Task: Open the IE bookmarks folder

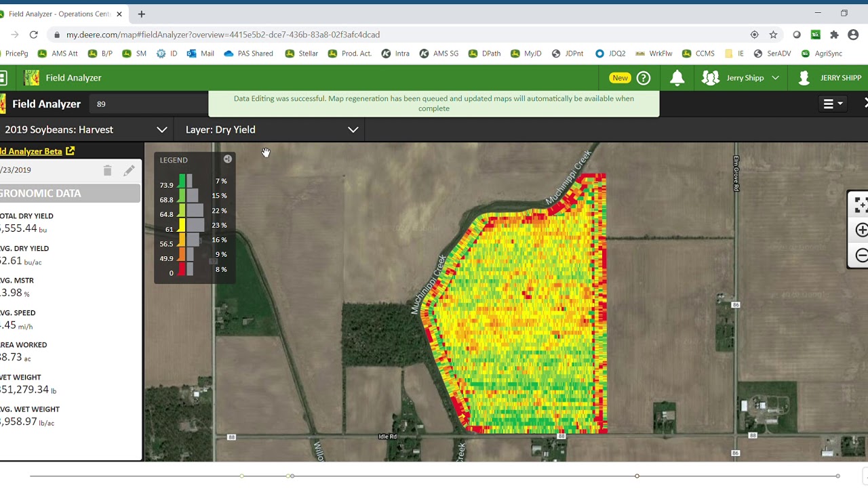Action: click(734, 54)
